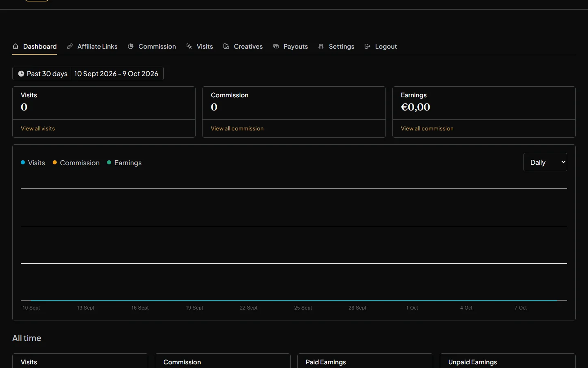The height and width of the screenshot is (368, 588).
Task: Open the Settings tab
Action: pos(336,47)
